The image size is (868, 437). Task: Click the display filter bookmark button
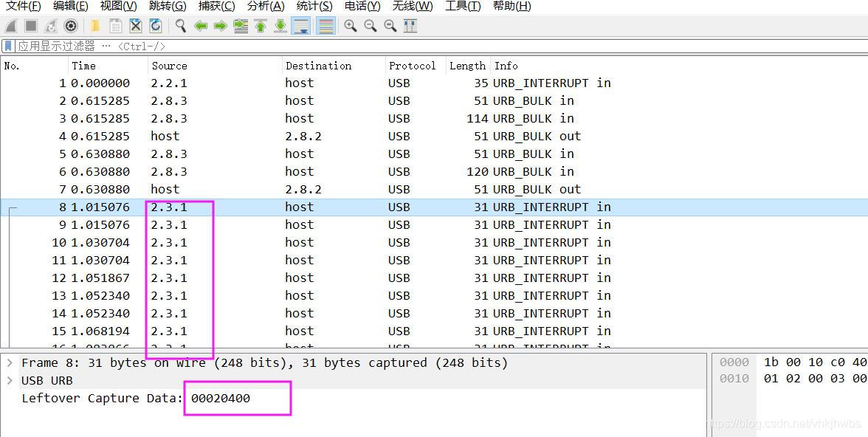[x=8, y=46]
